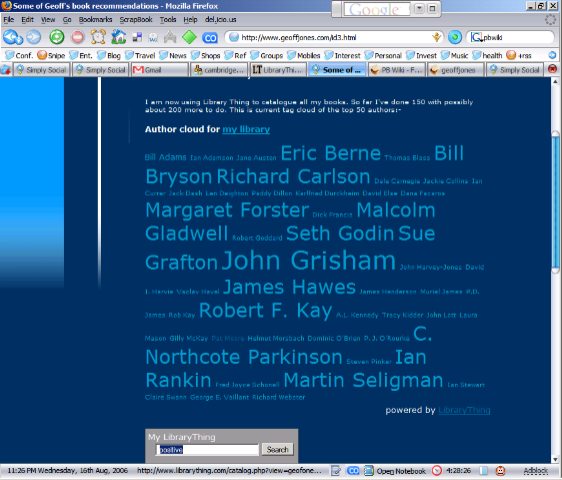Open the floating Google toolbar dropdown arrow
The image size is (562, 480).
pyautogui.click(x=419, y=9)
